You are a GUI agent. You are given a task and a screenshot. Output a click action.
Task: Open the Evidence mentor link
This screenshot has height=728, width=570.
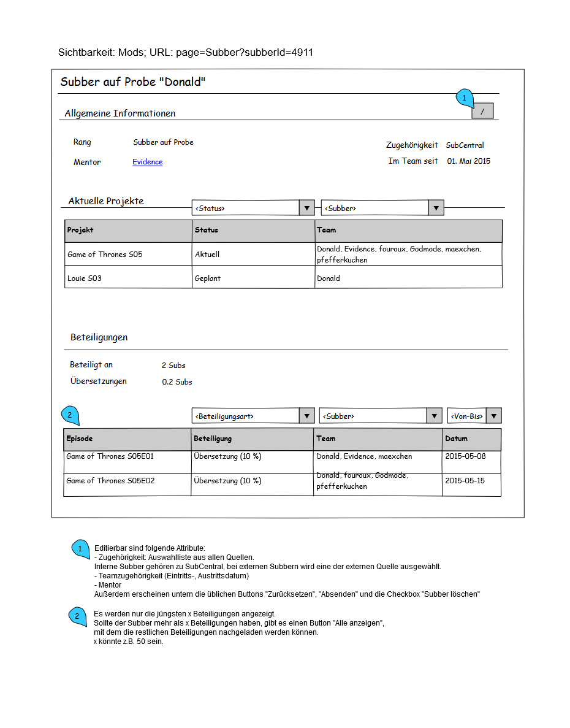148,162
